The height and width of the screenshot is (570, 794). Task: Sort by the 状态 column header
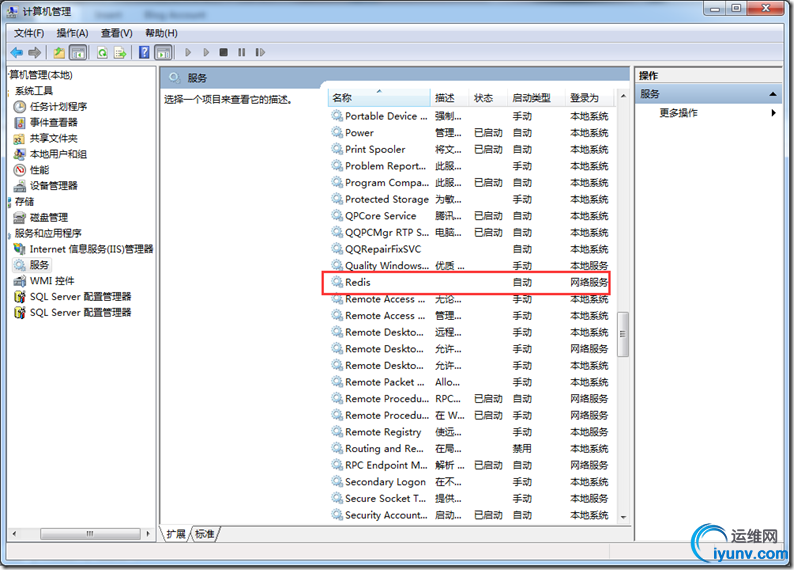coord(488,98)
